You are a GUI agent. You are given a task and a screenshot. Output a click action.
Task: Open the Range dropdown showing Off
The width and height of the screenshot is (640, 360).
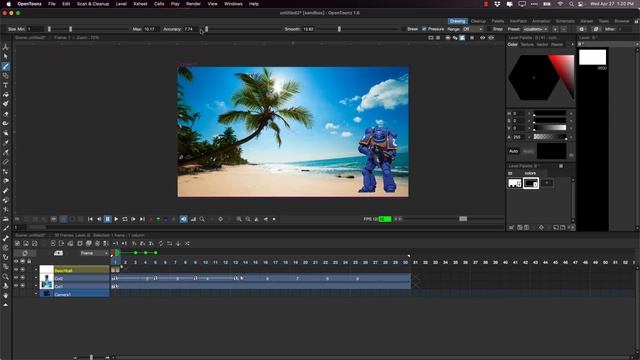(473, 29)
